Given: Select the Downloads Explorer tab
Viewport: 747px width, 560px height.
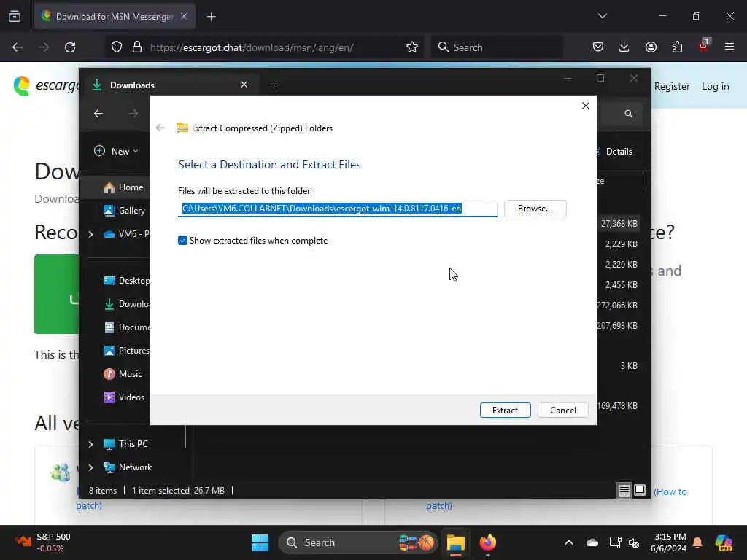Looking at the screenshot, I should click(x=169, y=85).
